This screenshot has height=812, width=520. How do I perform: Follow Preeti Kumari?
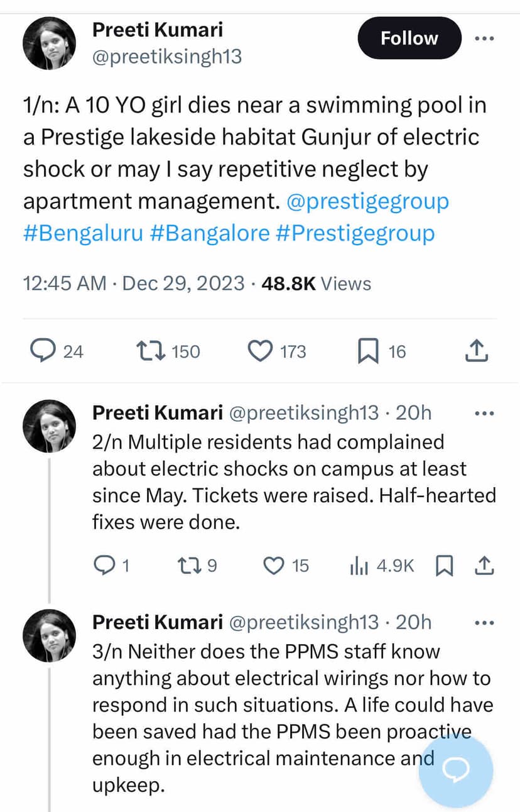tap(409, 38)
